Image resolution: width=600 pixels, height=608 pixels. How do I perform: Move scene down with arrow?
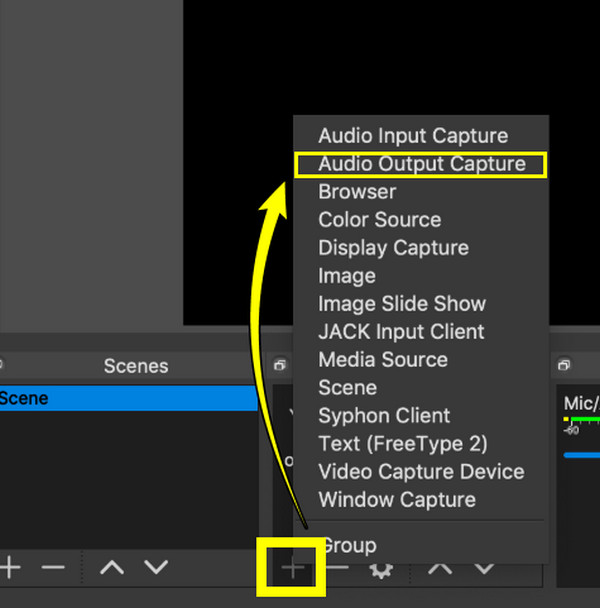tap(156, 568)
